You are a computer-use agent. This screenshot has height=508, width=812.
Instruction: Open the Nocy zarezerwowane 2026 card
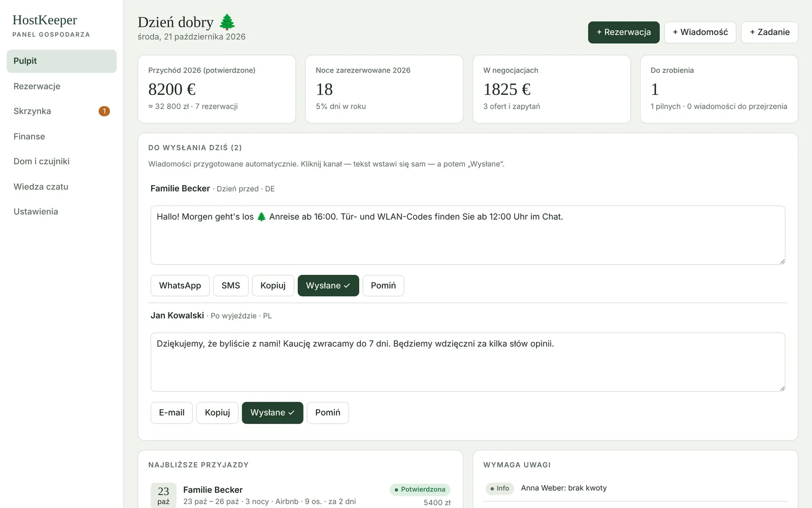point(384,89)
